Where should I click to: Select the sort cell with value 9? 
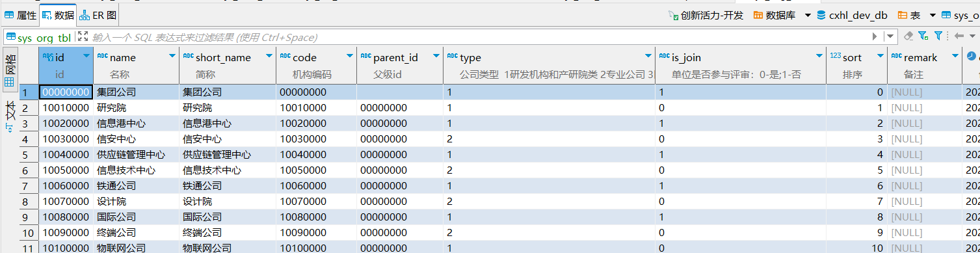pyautogui.click(x=856, y=233)
